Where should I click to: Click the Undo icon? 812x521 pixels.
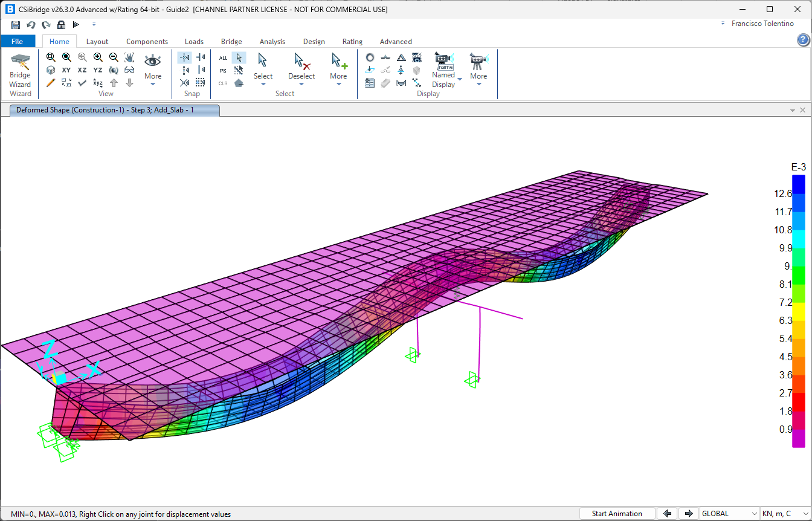click(x=30, y=24)
